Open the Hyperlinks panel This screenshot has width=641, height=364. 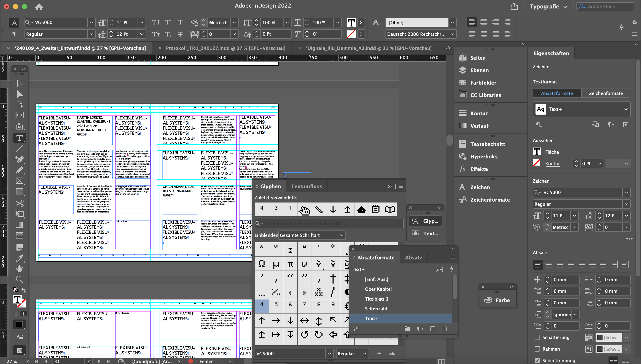click(484, 157)
